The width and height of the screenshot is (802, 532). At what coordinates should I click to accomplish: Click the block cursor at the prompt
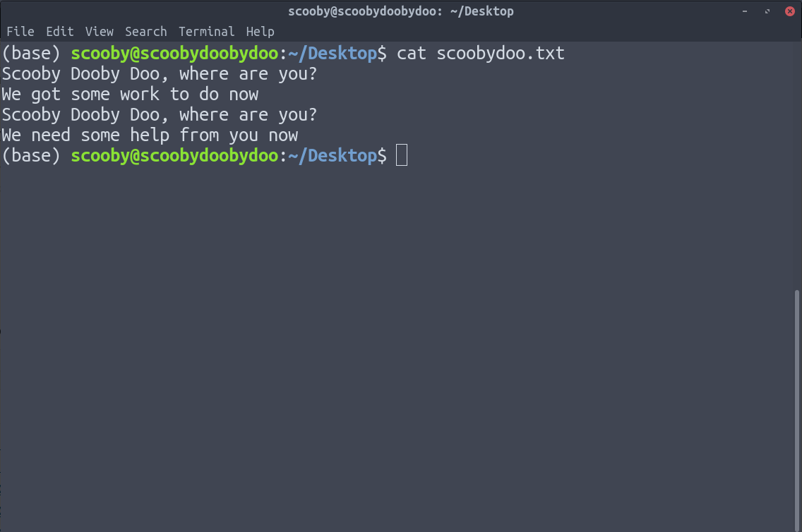(402, 155)
